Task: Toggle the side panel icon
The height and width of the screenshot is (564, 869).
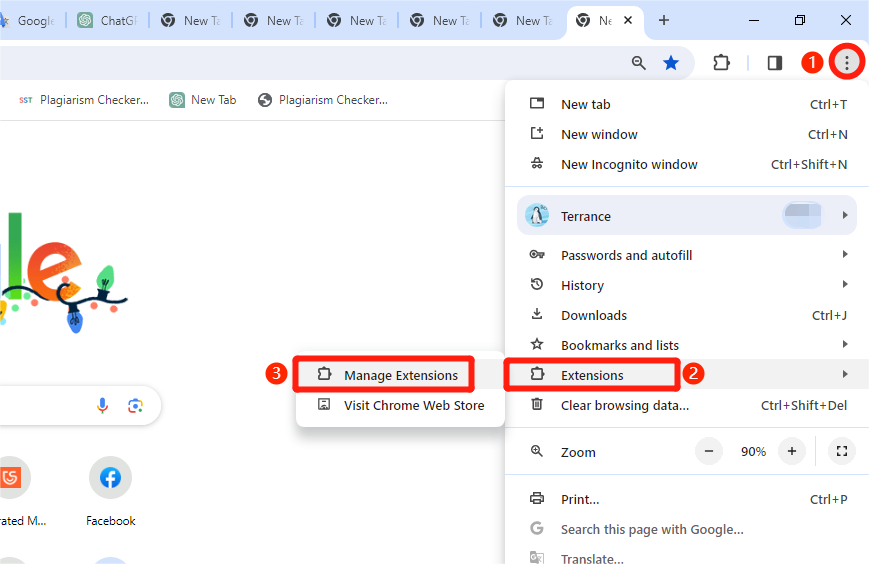Action: click(x=774, y=63)
